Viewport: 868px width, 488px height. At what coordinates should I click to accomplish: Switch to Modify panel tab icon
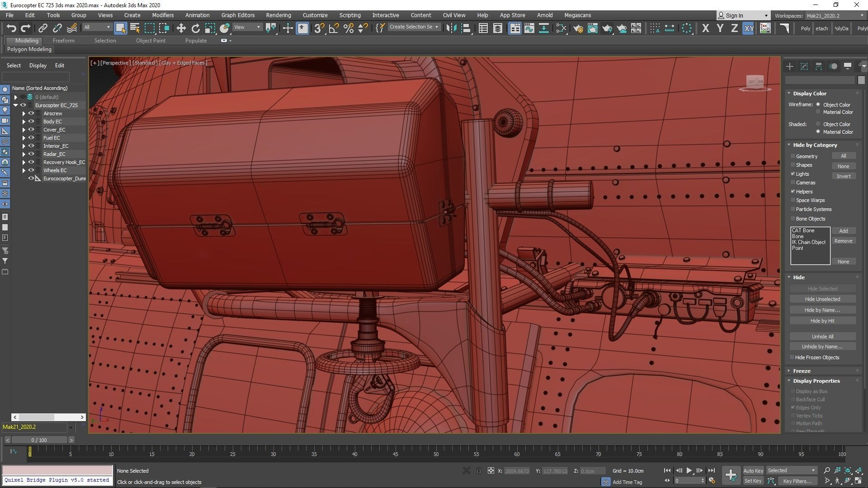[x=804, y=66]
